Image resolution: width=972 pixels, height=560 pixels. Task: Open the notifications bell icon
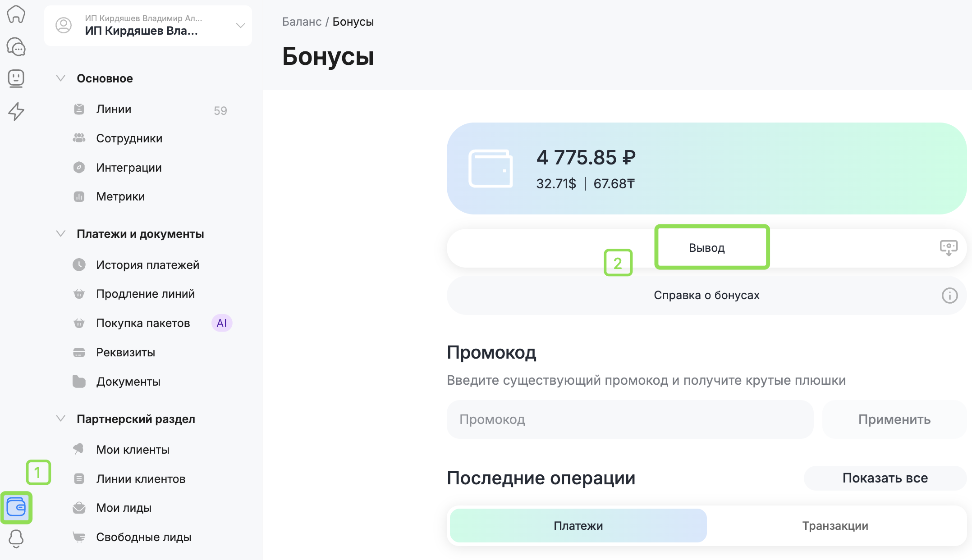16,538
